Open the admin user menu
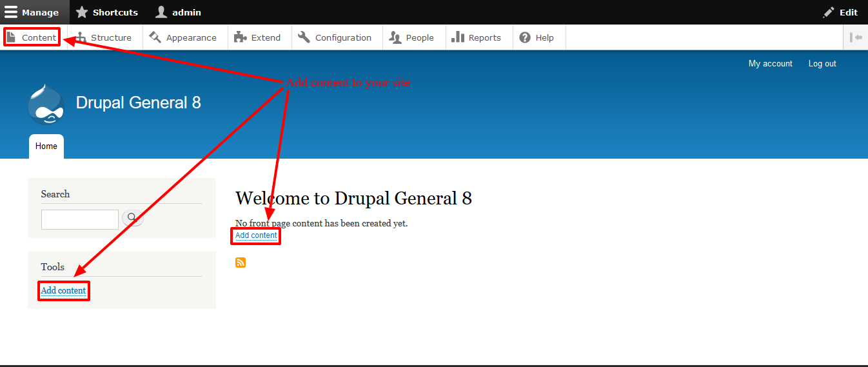Viewport: 868px width, 367px height. (179, 12)
